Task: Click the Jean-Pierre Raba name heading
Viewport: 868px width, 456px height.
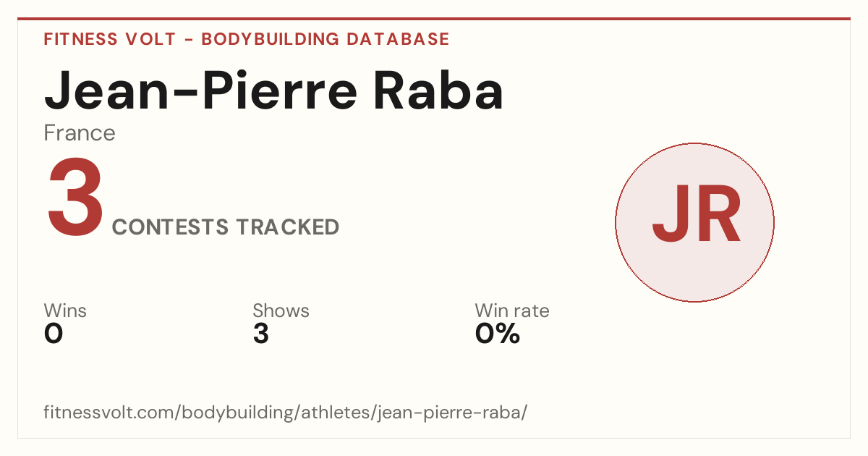Action: (x=274, y=90)
